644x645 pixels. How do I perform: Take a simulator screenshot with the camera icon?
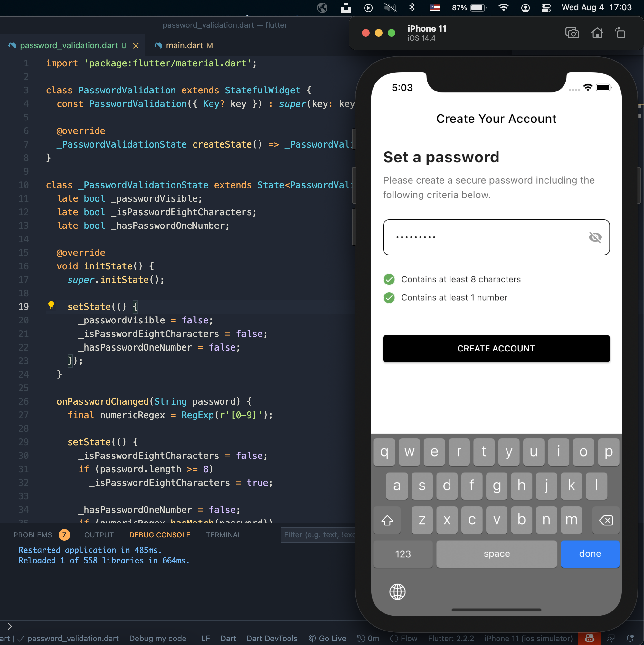coord(572,33)
